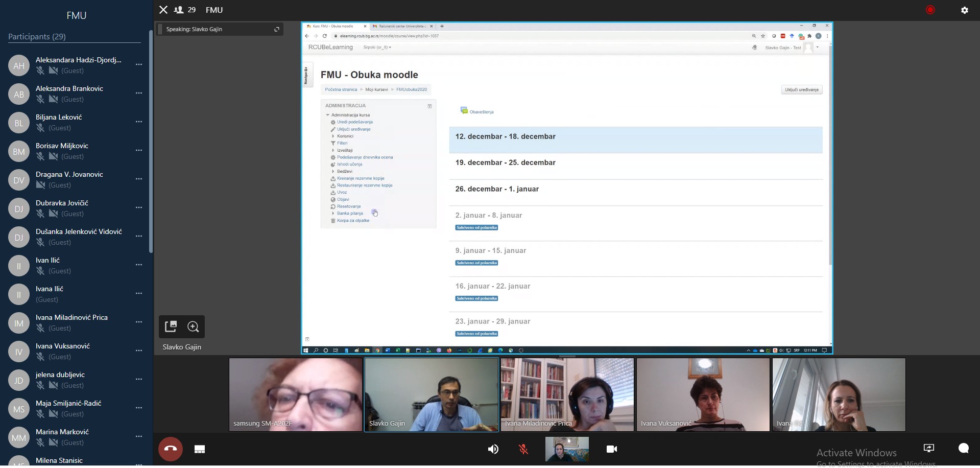Click the FMUobuka2020 breadcrumb link

(412, 89)
